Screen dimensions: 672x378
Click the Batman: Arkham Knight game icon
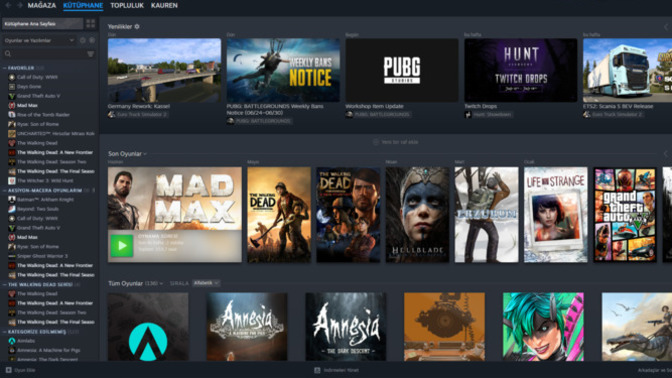click(x=12, y=200)
